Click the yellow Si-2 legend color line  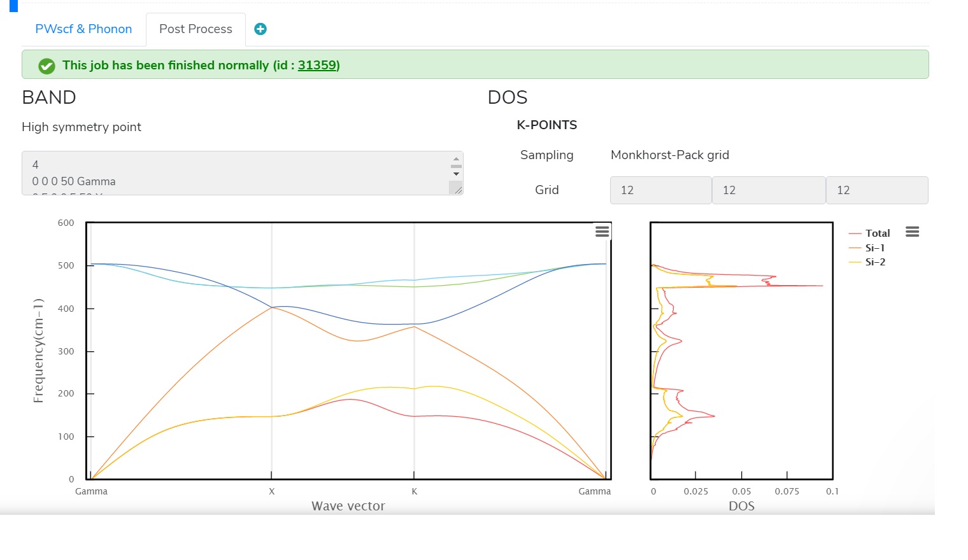pos(857,262)
